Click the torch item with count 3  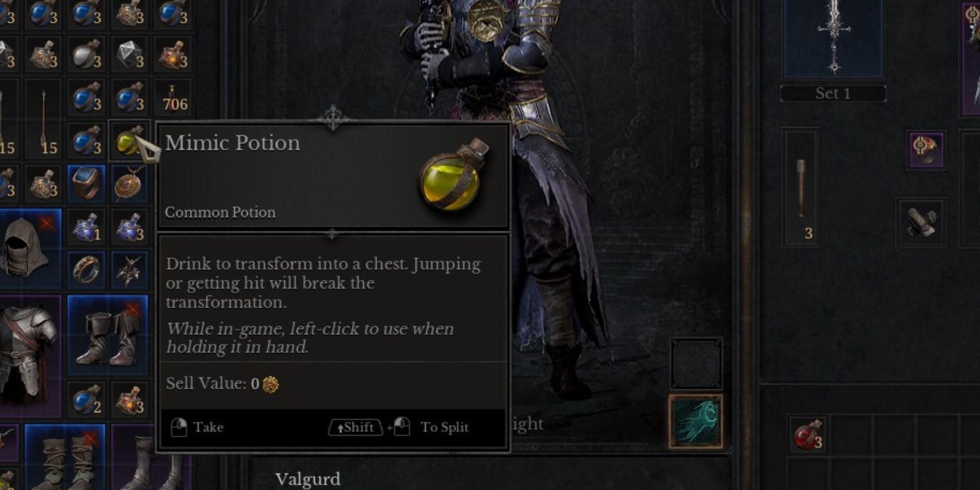801,188
